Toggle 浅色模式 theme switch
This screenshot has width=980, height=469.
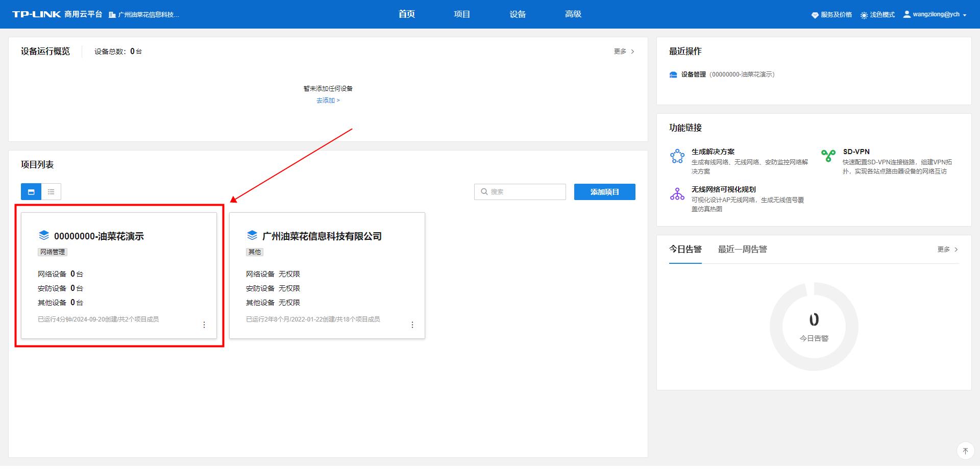tap(877, 15)
